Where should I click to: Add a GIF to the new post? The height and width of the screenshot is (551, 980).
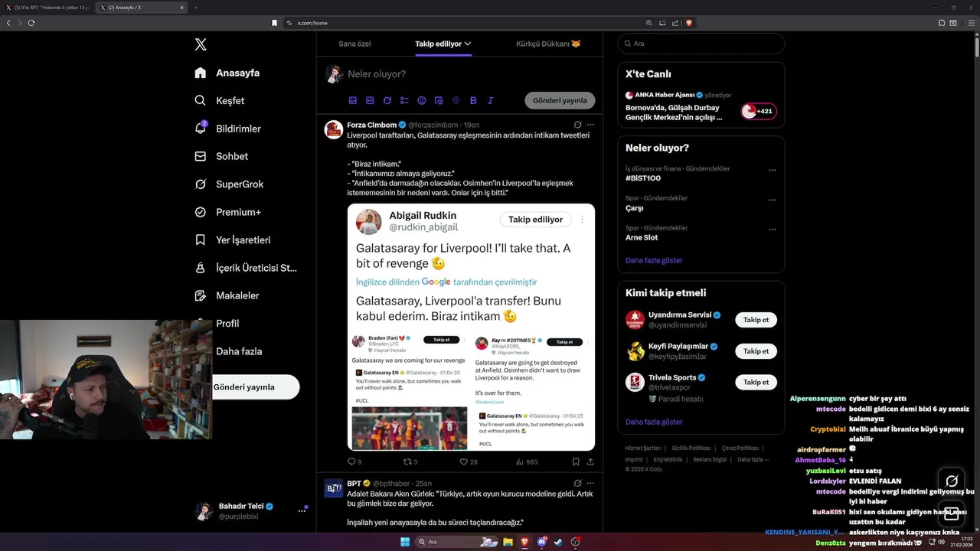pyautogui.click(x=370, y=100)
